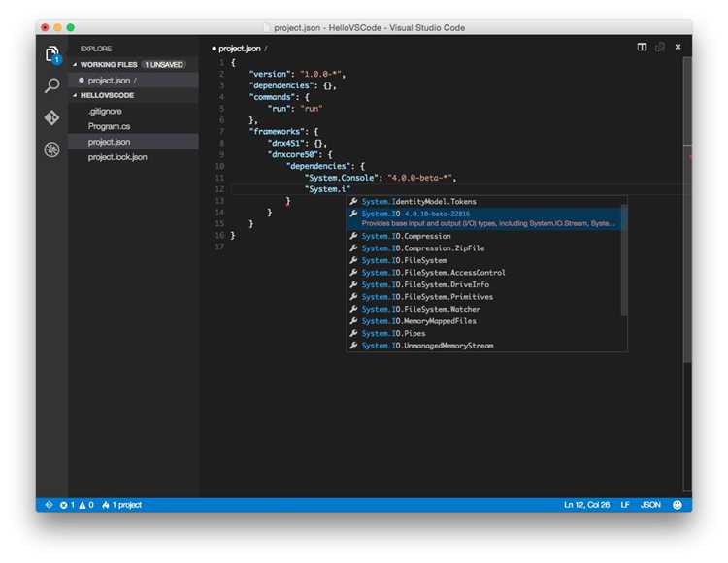Split the editor with the split icon

coord(642,47)
